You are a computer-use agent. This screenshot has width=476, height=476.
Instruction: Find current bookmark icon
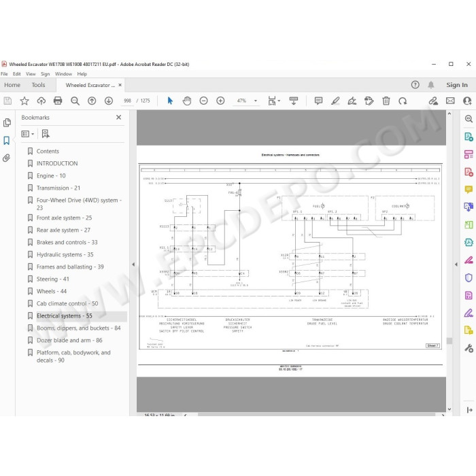(x=46, y=134)
